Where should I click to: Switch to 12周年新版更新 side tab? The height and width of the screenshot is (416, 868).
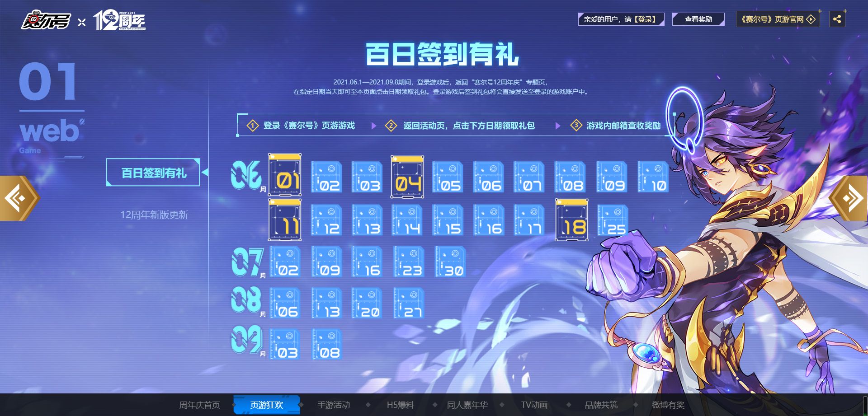pyautogui.click(x=154, y=215)
